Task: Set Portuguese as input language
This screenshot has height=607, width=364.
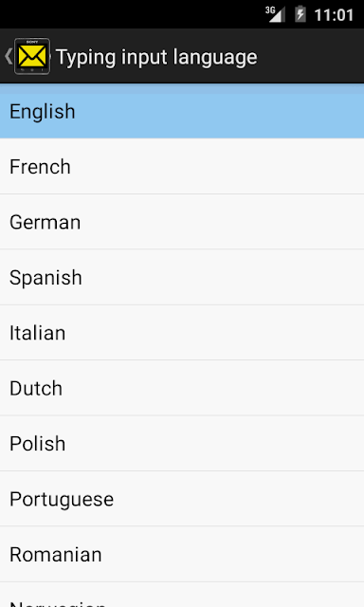Action: 182,499
